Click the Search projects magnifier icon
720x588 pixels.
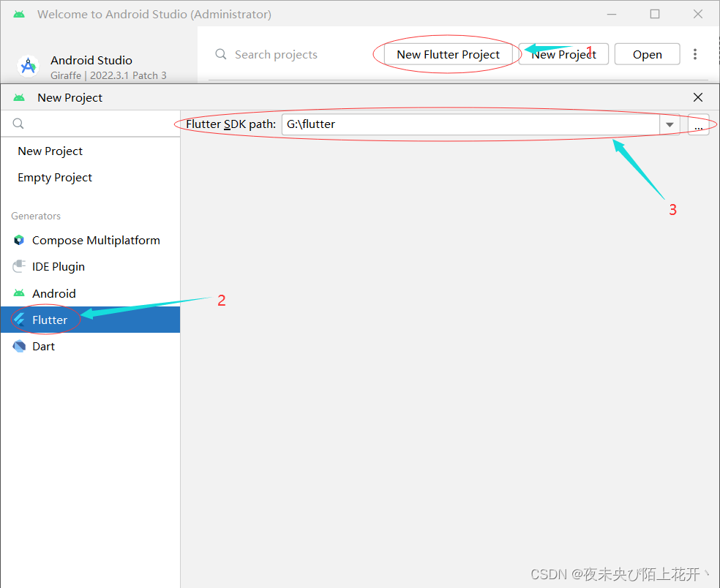(221, 54)
